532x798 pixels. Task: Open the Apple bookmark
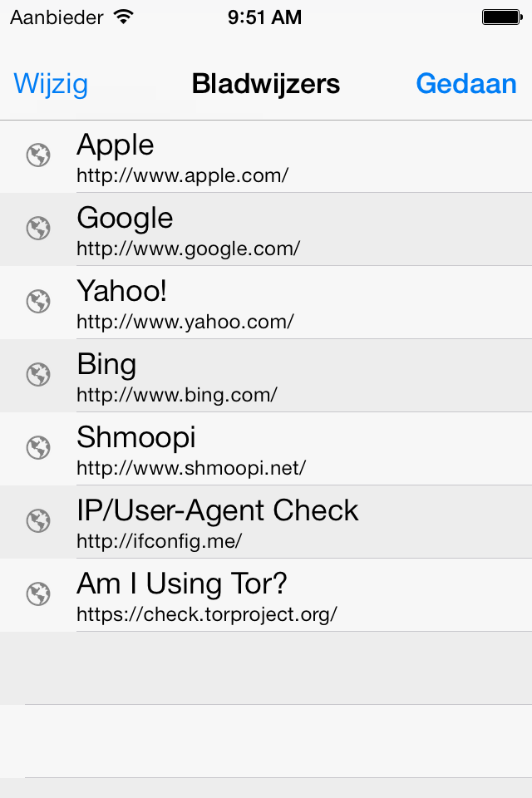coord(266,157)
